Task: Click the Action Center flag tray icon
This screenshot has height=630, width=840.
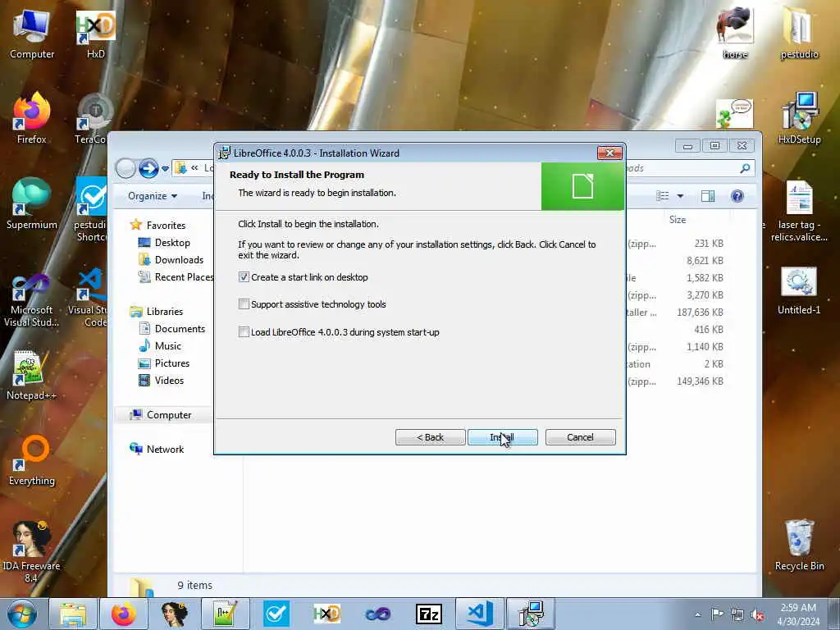Action: coord(717,614)
